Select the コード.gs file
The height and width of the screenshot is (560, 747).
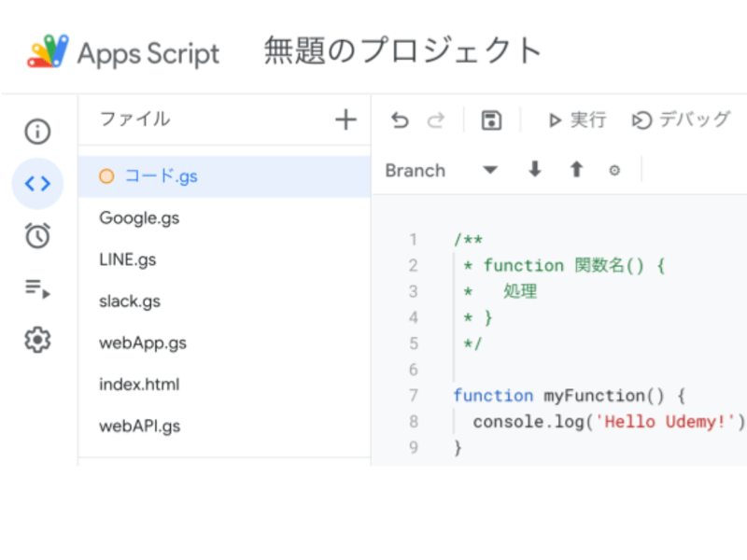160,176
